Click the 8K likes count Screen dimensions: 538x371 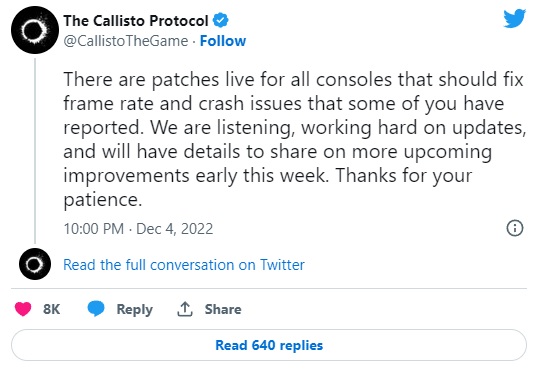pos(51,309)
